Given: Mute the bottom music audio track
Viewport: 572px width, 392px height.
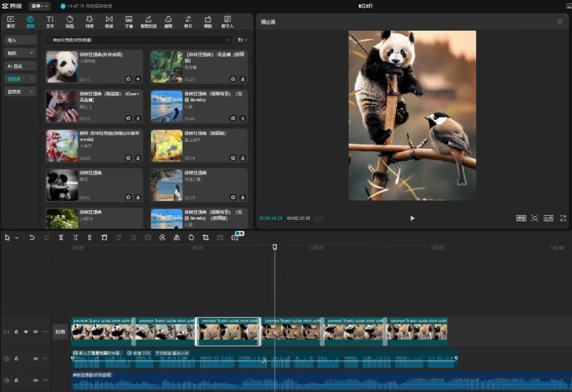Looking at the screenshot, I should (36, 380).
